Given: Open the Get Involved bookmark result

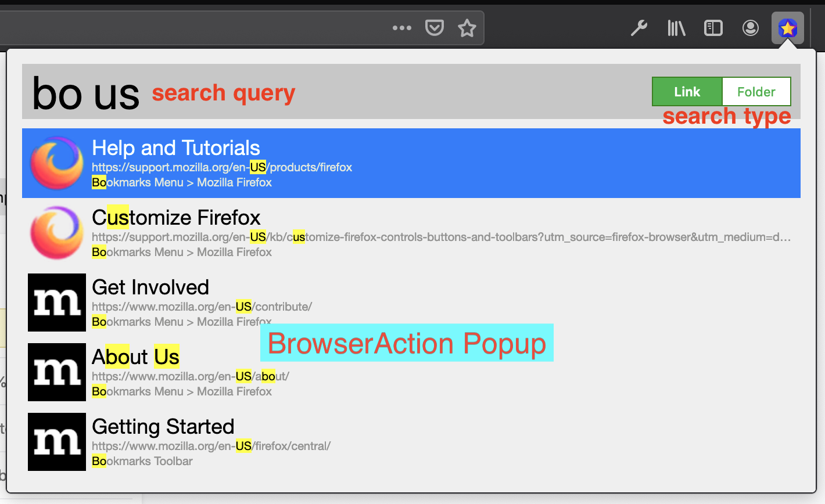Looking at the screenshot, I should coord(411,303).
